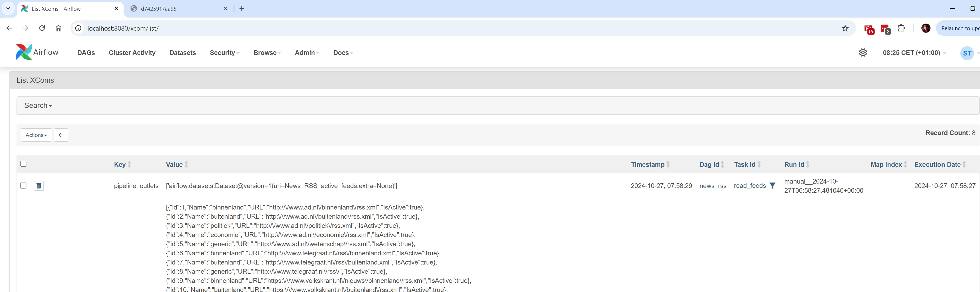Screen dimensions: 980x292
Task: Delete the pipeline_outlets XCom via the trash icon
Action: pos(39,186)
